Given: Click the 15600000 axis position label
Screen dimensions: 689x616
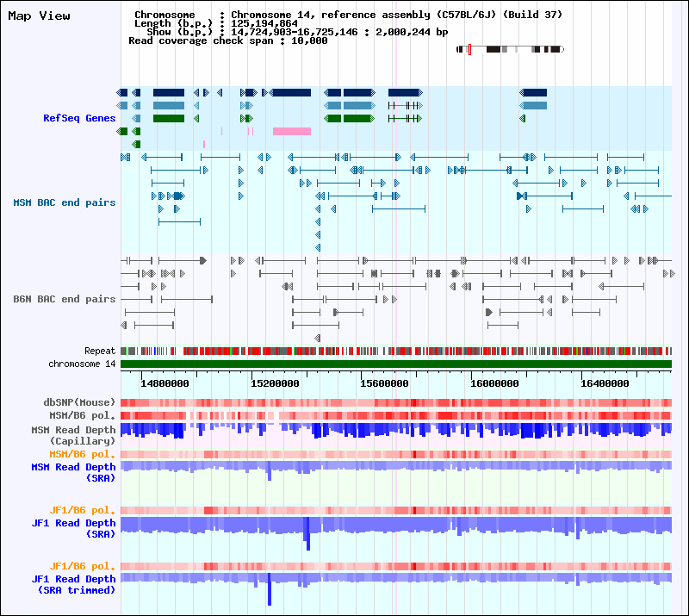Looking at the screenshot, I should (x=384, y=383).
